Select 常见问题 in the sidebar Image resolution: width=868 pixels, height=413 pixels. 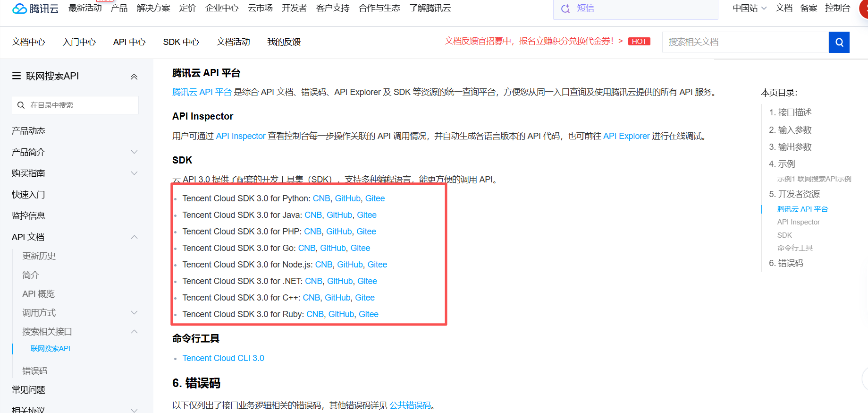tap(28, 390)
